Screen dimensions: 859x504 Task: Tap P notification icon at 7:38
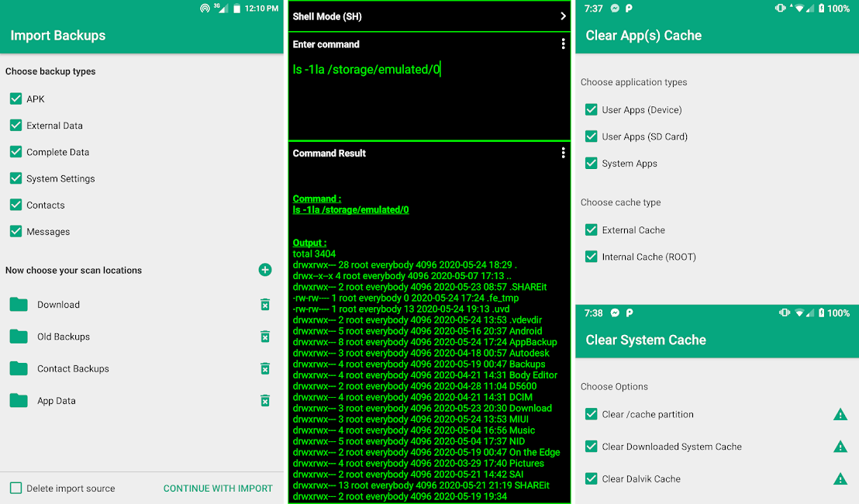[x=630, y=312]
